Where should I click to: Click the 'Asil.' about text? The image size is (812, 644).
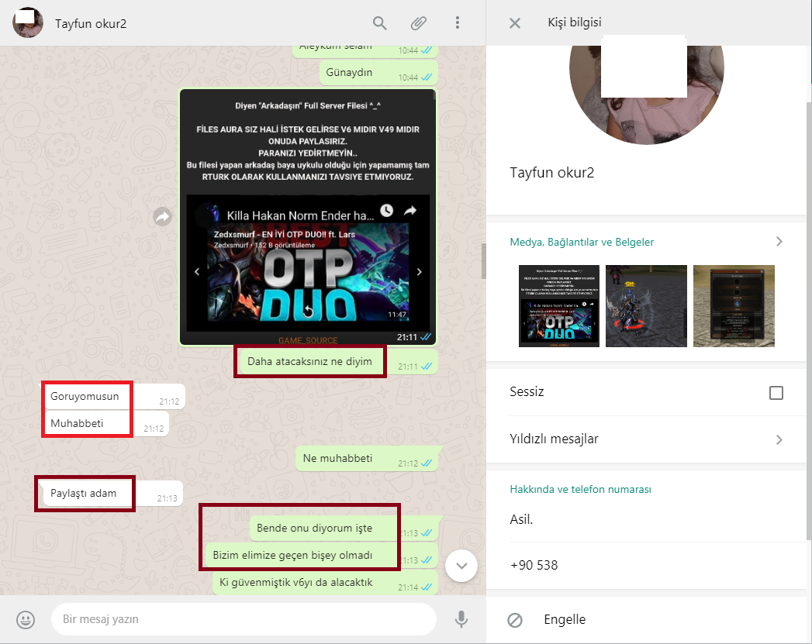coord(521,519)
